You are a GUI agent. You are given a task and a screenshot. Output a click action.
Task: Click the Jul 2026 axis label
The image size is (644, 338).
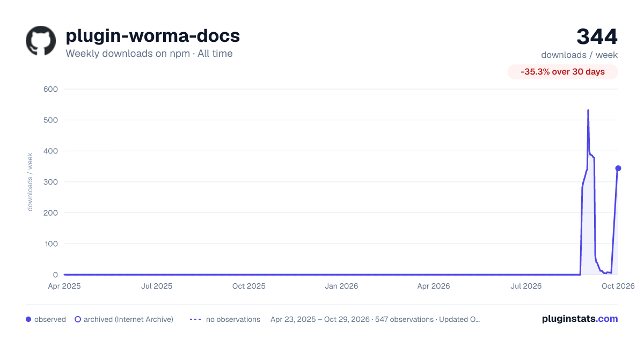[526, 286]
